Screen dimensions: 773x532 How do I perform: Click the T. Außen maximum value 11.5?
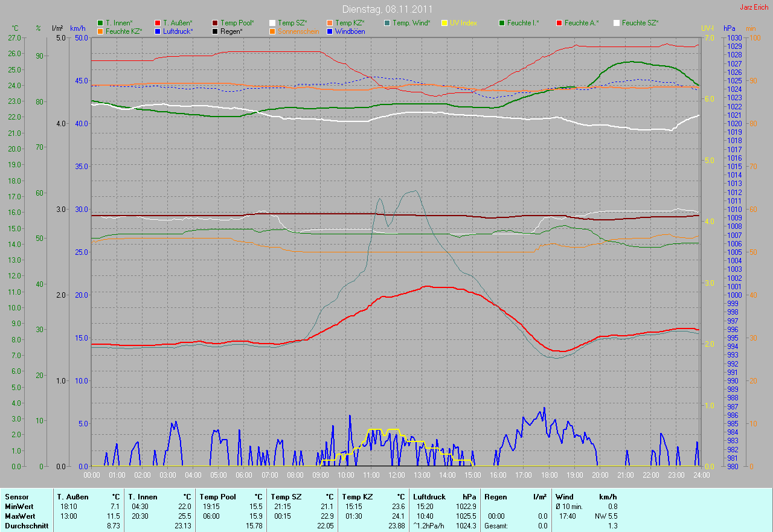pos(114,516)
